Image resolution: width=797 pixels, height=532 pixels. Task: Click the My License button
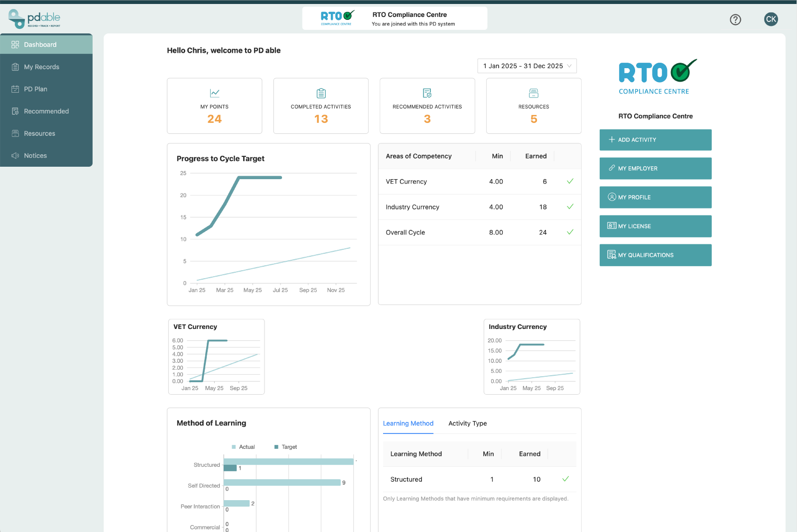655,226
